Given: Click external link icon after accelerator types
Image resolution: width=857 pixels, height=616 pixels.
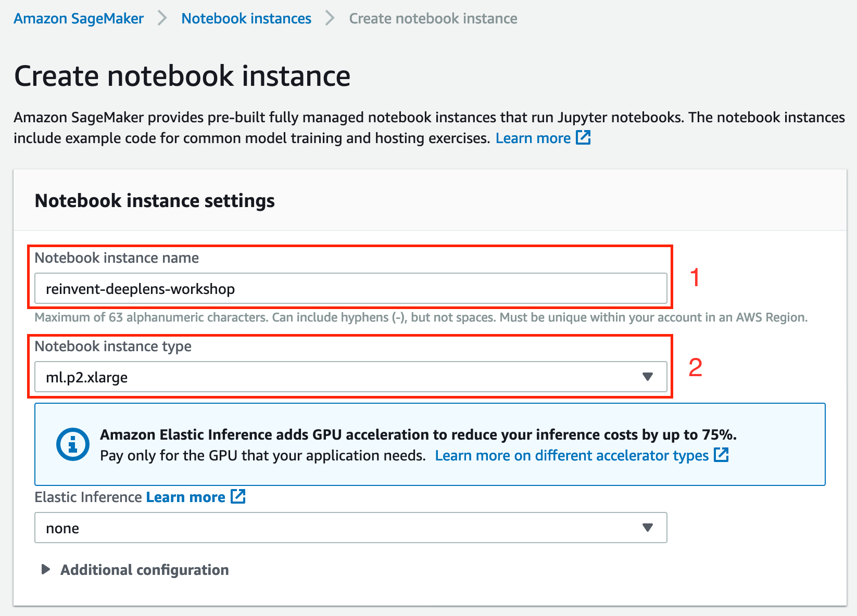Looking at the screenshot, I should pos(721,455).
